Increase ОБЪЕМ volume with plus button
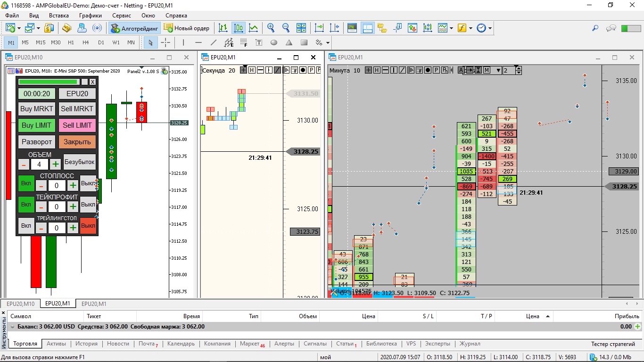 (x=56, y=164)
